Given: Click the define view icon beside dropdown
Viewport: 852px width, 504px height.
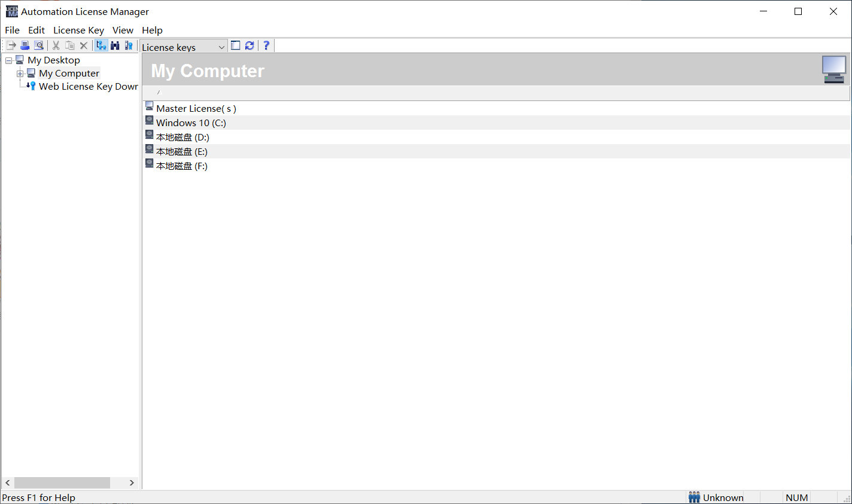Looking at the screenshot, I should (236, 45).
